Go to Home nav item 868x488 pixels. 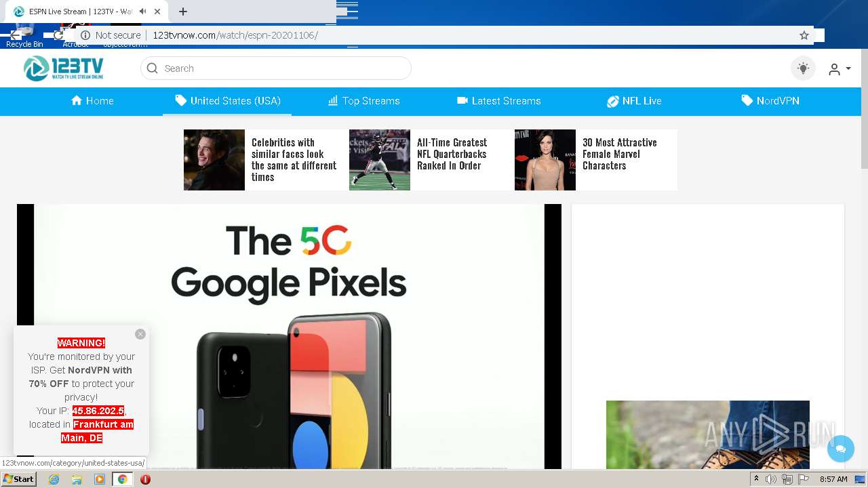point(92,101)
